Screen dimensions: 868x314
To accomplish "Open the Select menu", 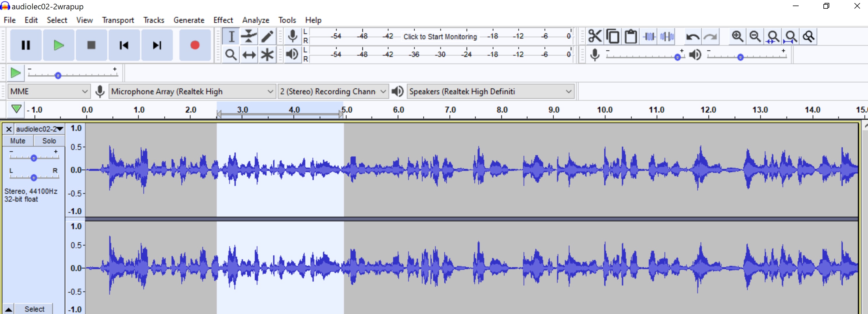I will point(57,20).
